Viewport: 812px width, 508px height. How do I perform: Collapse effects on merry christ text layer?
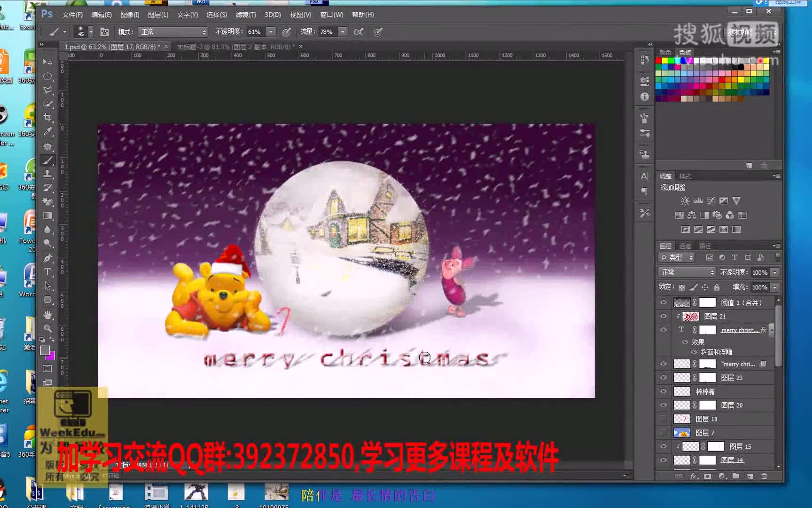point(771,330)
